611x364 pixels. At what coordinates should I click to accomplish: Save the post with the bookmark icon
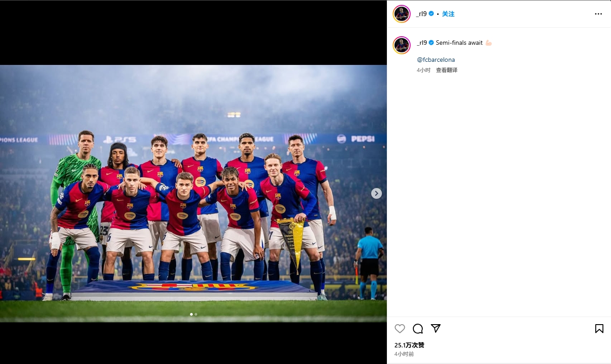coord(599,329)
